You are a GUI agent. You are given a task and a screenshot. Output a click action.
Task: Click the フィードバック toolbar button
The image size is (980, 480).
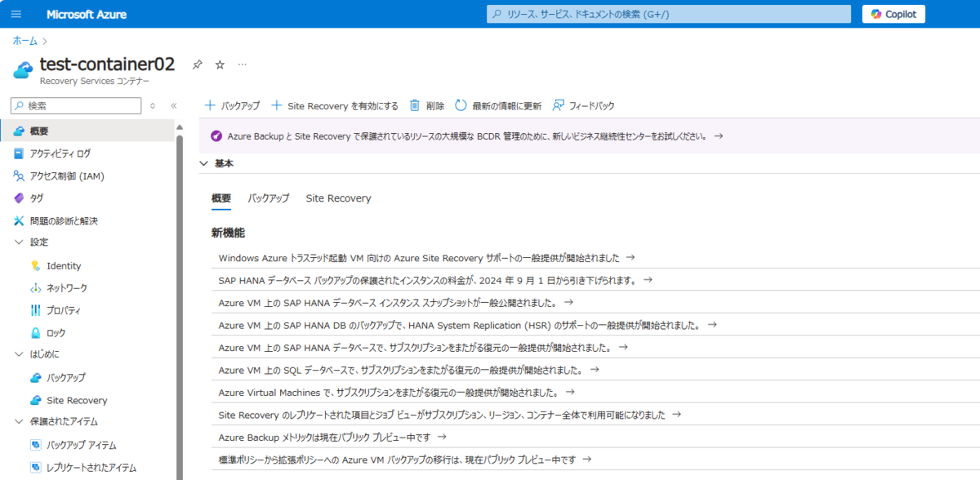point(583,105)
